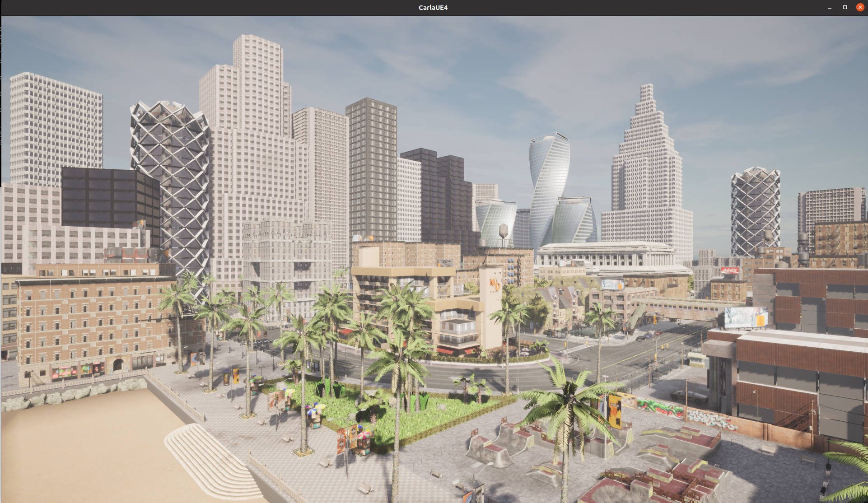Image resolution: width=868 pixels, height=503 pixels.
Task: Click the orange MD sign on tower
Action: point(495,284)
